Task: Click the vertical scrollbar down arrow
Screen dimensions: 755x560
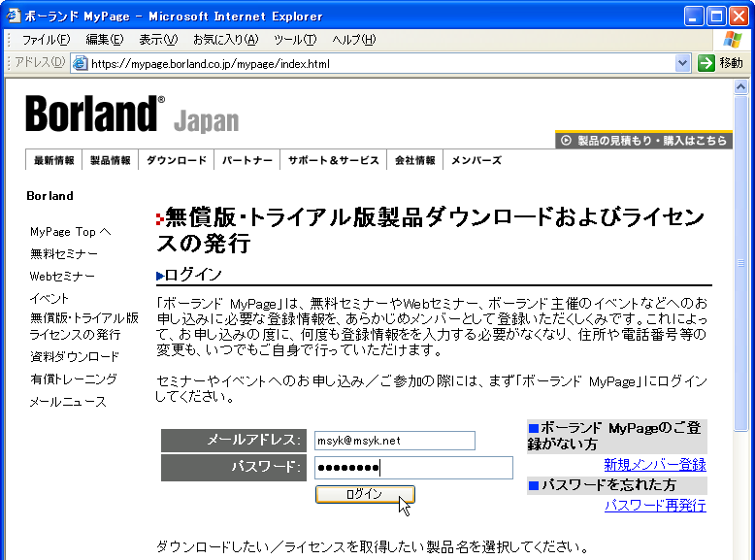Action: [741, 551]
